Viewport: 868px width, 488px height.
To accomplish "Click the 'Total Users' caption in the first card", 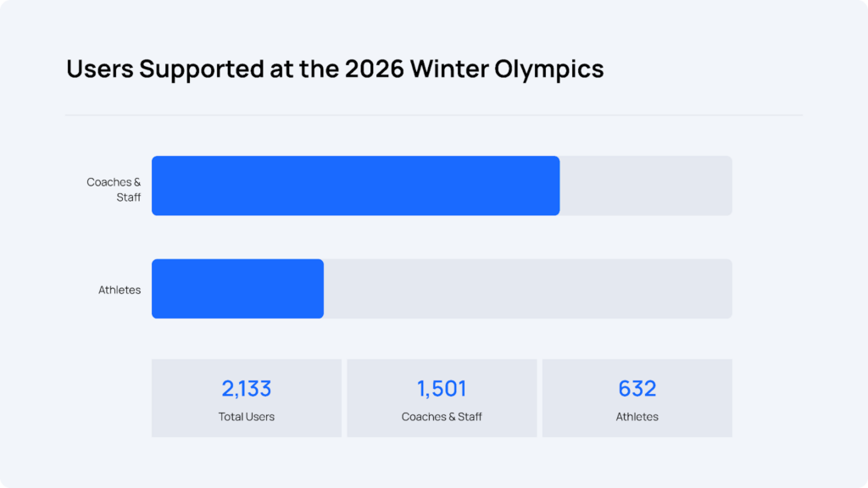I will pos(247,417).
